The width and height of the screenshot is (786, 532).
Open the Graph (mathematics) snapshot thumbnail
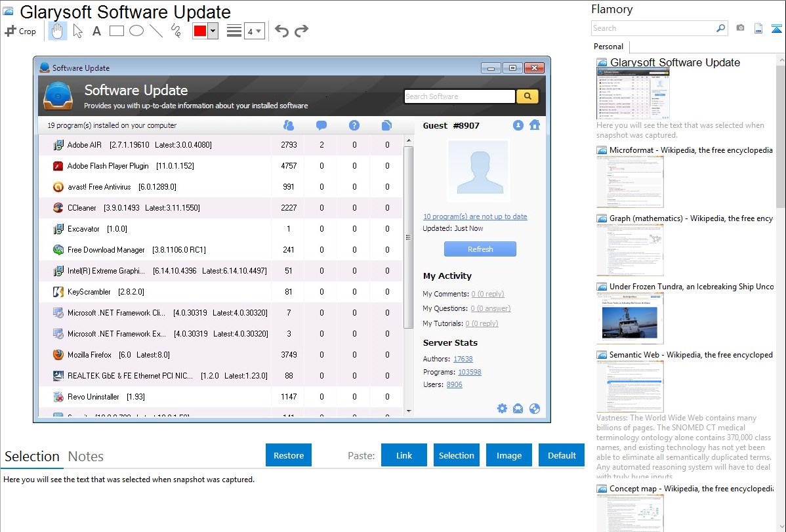click(x=630, y=250)
